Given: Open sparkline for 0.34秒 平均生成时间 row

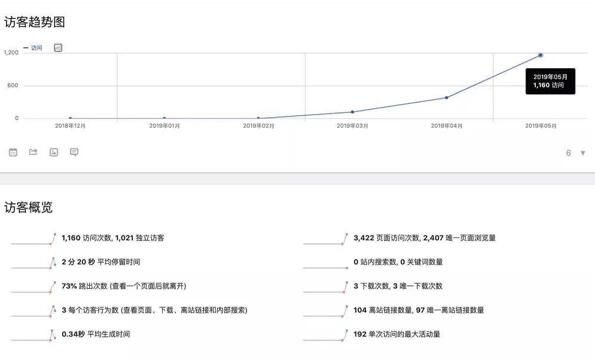Looking at the screenshot, I should (33, 335).
